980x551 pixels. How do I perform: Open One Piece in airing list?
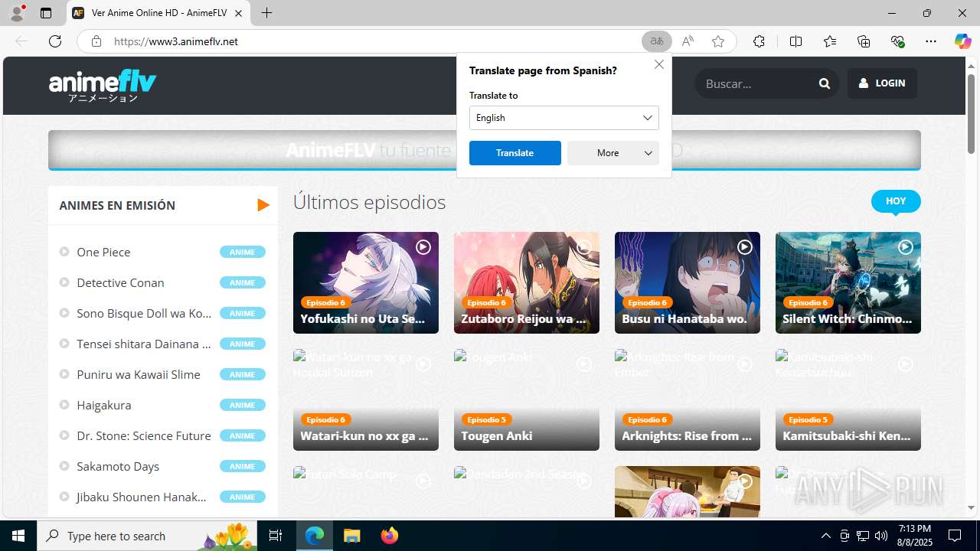(103, 252)
